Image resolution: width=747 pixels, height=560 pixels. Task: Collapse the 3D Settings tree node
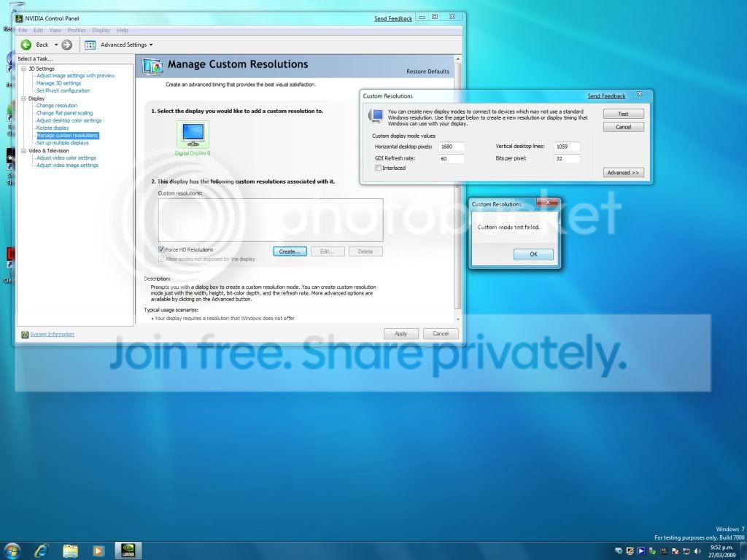(23, 69)
